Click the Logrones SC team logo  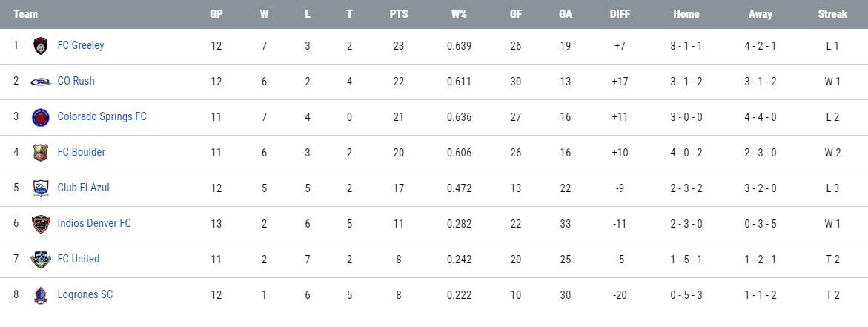click(41, 295)
